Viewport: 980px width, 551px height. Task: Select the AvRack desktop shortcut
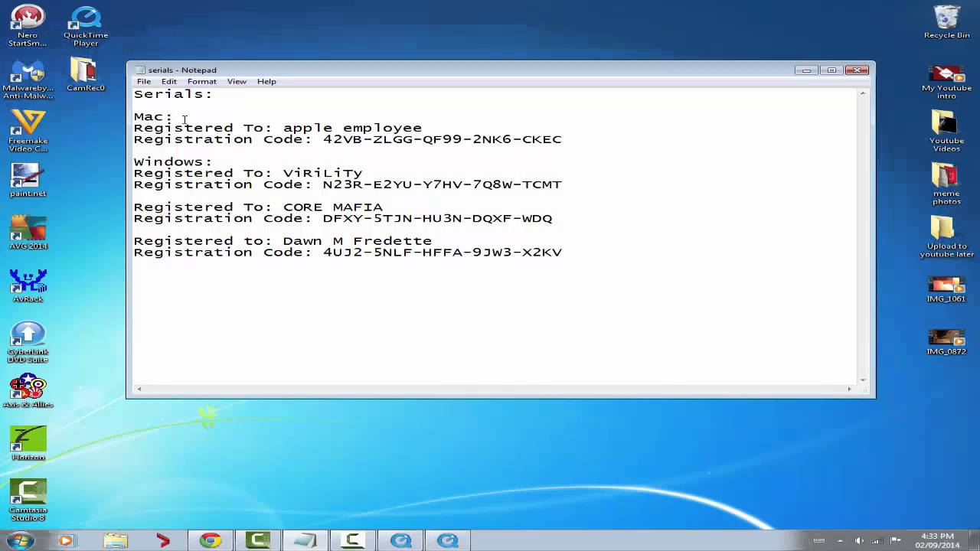coord(28,285)
